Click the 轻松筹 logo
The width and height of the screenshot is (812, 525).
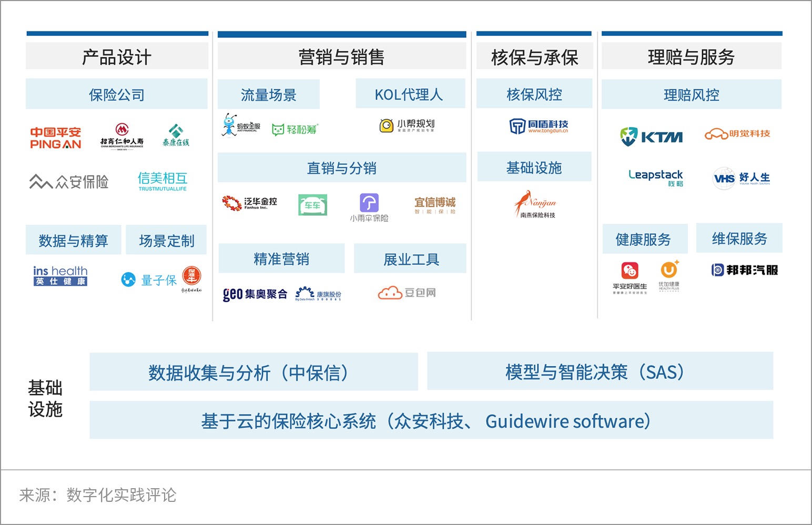[295, 129]
